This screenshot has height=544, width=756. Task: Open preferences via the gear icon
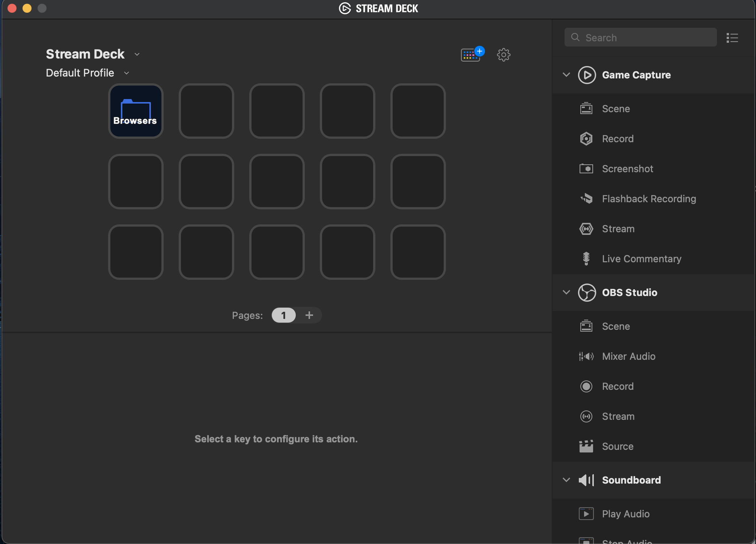[503, 55]
